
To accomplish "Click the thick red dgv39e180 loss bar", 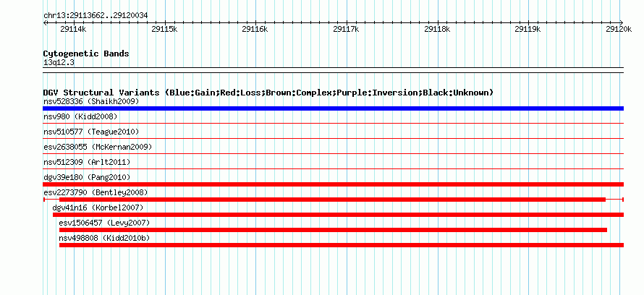I will pyautogui.click(x=333, y=184).
